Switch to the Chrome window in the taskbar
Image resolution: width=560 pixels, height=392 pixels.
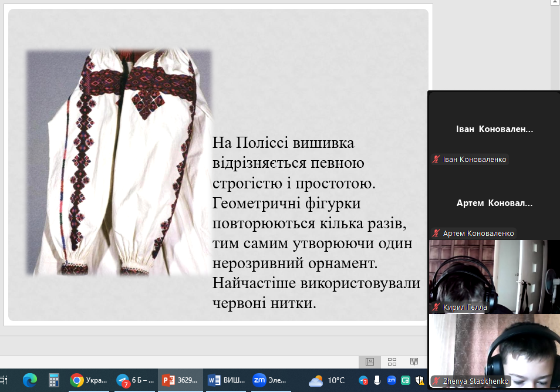click(89, 380)
